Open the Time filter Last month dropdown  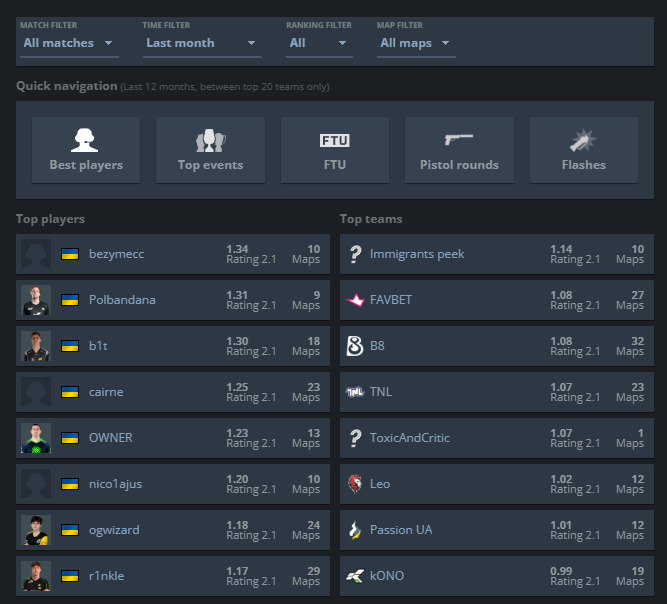[x=202, y=43]
